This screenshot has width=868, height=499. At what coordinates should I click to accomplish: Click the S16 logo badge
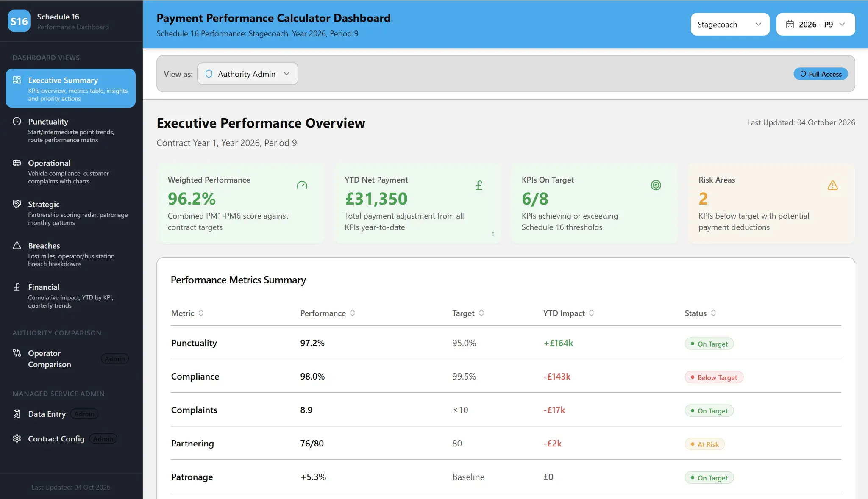pyautogui.click(x=18, y=21)
